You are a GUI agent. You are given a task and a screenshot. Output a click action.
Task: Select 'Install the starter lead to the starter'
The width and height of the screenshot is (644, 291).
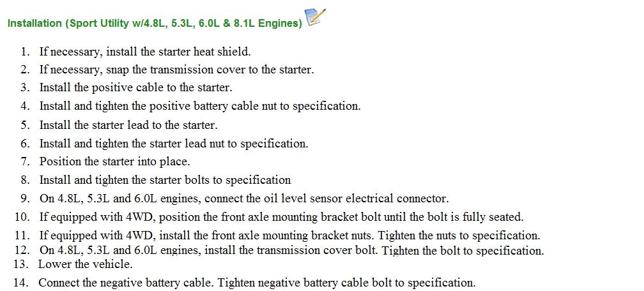point(128,125)
